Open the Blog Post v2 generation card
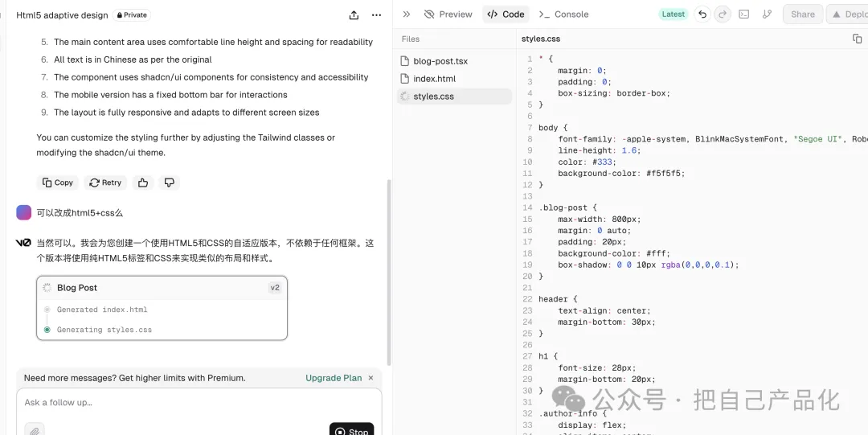 [162, 307]
